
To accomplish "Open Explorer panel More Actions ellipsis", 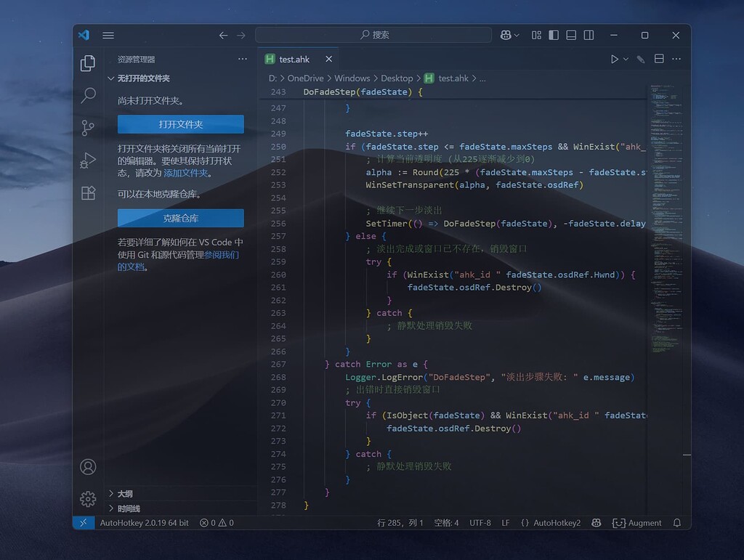I will click(x=243, y=59).
